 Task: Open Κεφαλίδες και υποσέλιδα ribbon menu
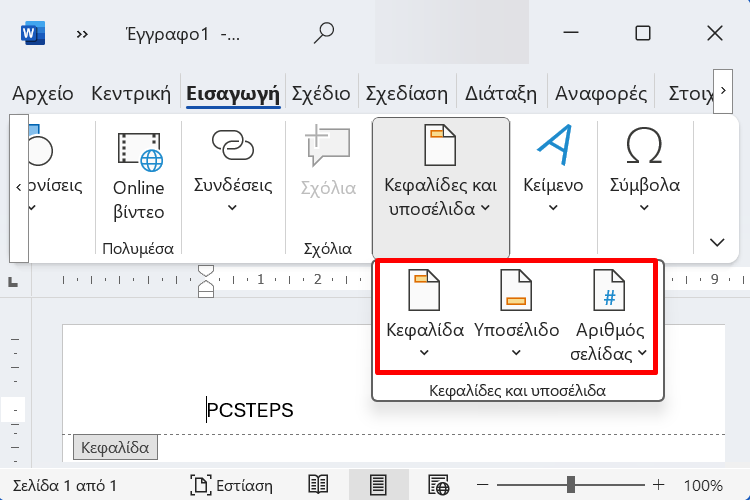(x=441, y=188)
